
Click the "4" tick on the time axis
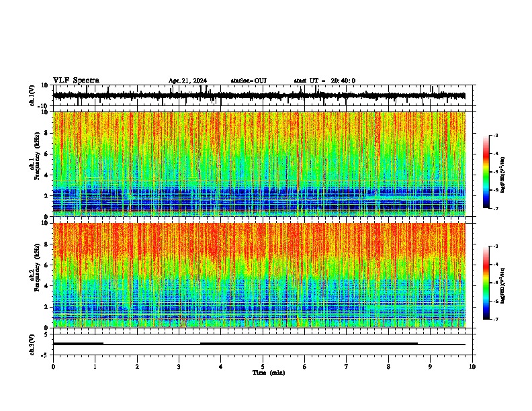click(221, 367)
